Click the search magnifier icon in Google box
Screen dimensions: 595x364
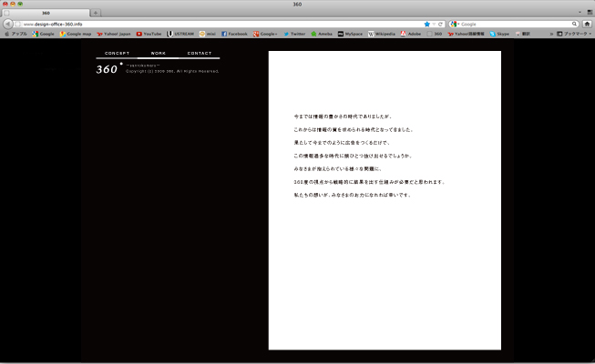tap(575, 24)
